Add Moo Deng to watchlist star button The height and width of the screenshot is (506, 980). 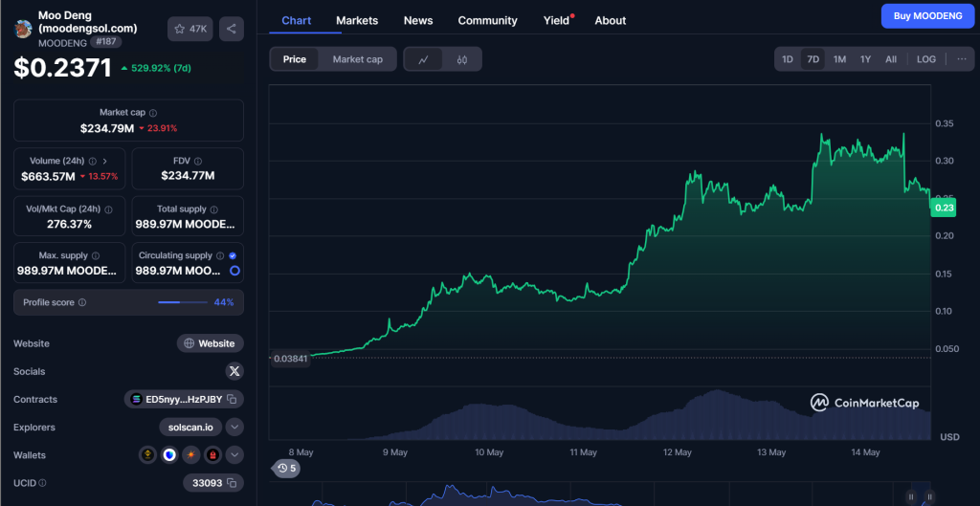[191, 29]
